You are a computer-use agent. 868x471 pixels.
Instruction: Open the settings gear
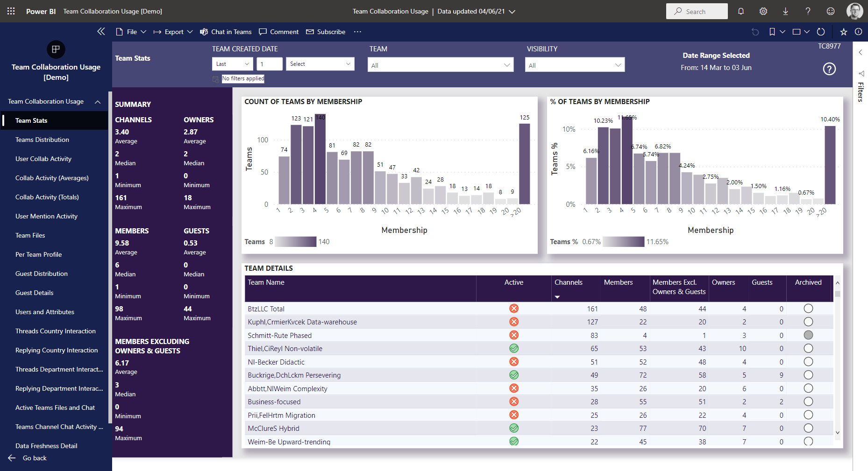(x=763, y=11)
